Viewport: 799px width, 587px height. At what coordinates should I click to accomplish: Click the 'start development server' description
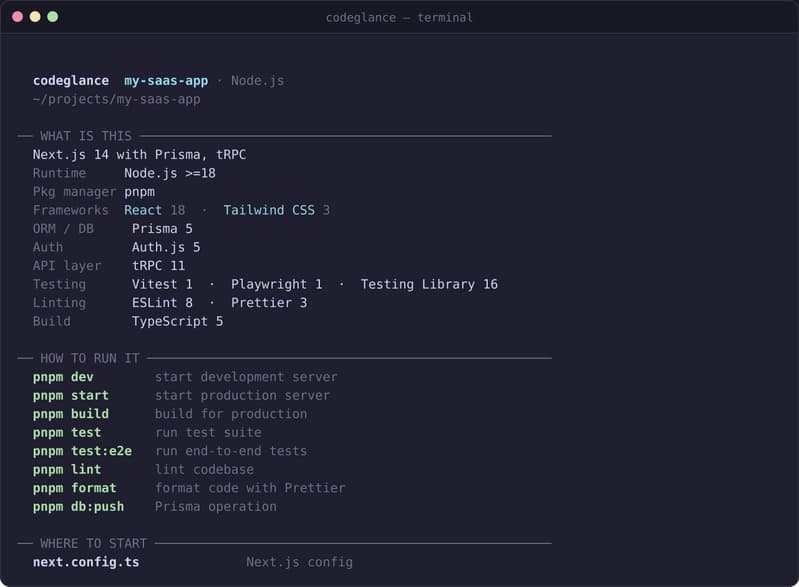(246, 377)
